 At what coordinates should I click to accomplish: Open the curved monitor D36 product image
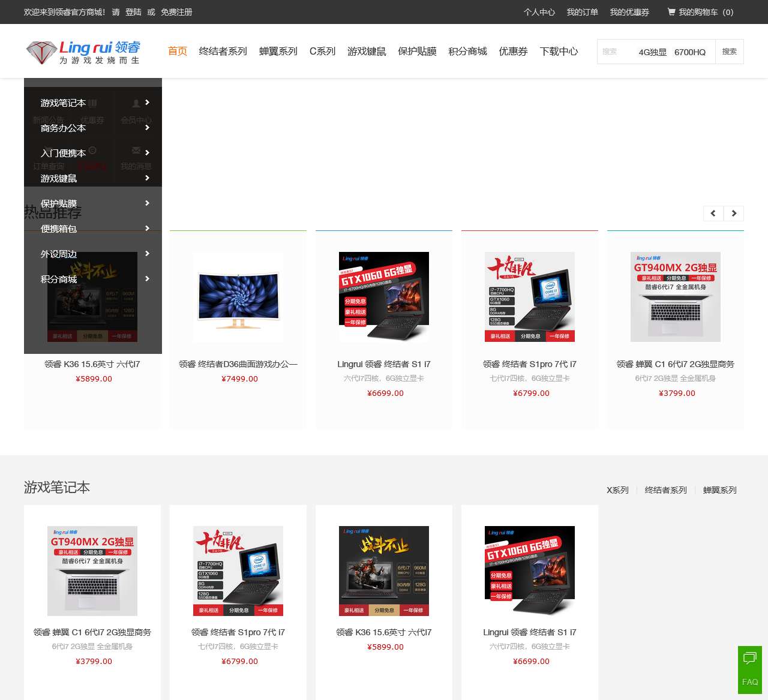pos(238,297)
